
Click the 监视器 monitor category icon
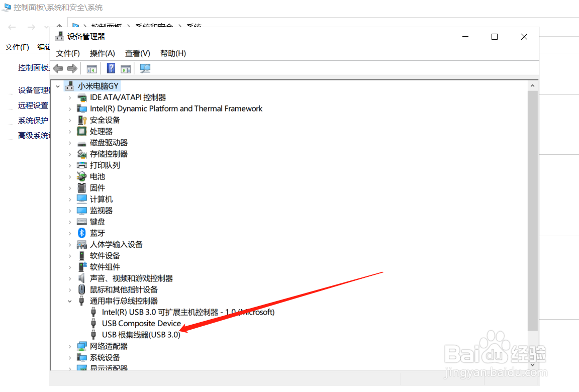click(x=81, y=210)
